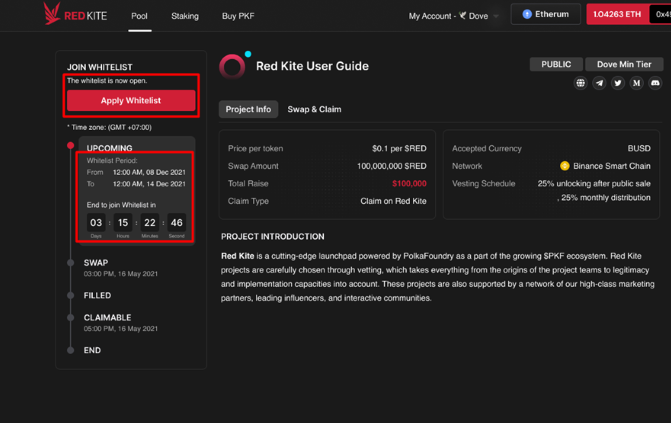Open the Buy PKF page

pos(238,16)
